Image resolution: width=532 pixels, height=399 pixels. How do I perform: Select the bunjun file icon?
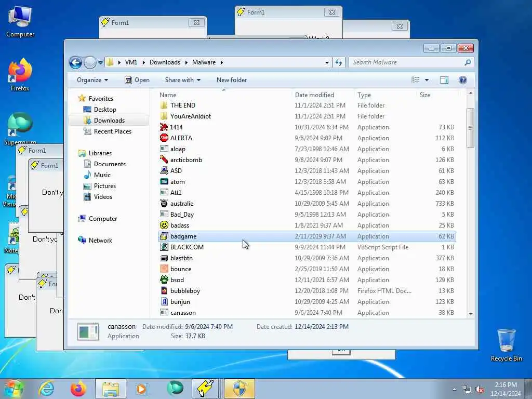click(164, 302)
